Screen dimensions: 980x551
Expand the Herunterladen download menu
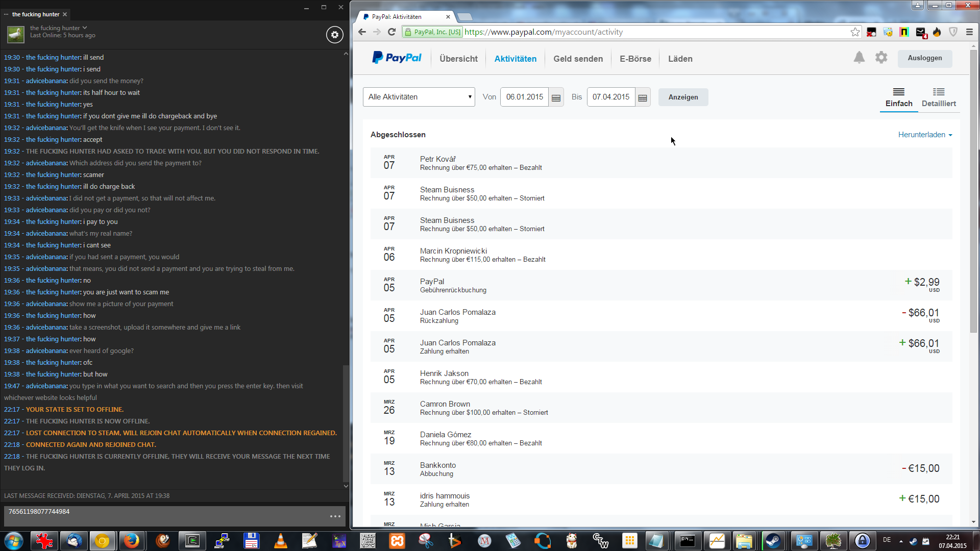click(925, 135)
